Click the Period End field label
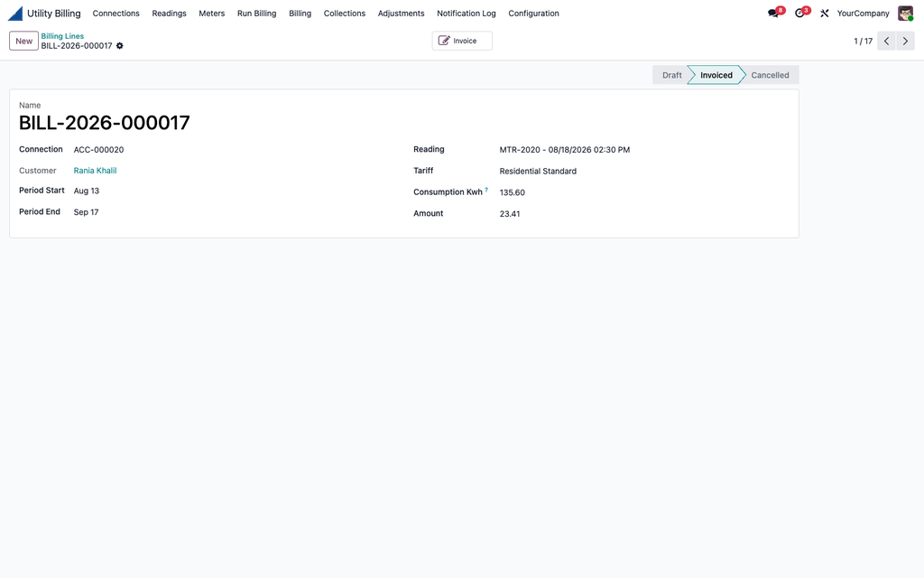 [x=40, y=211]
